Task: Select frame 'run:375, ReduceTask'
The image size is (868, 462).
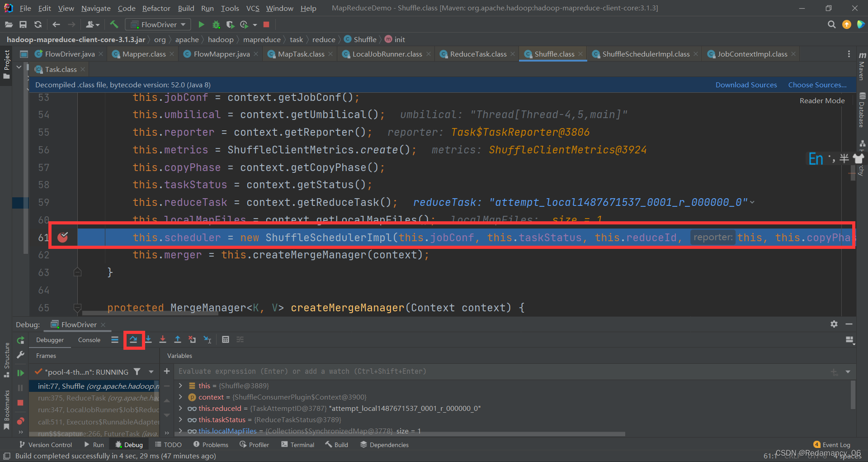Action: (94, 398)
